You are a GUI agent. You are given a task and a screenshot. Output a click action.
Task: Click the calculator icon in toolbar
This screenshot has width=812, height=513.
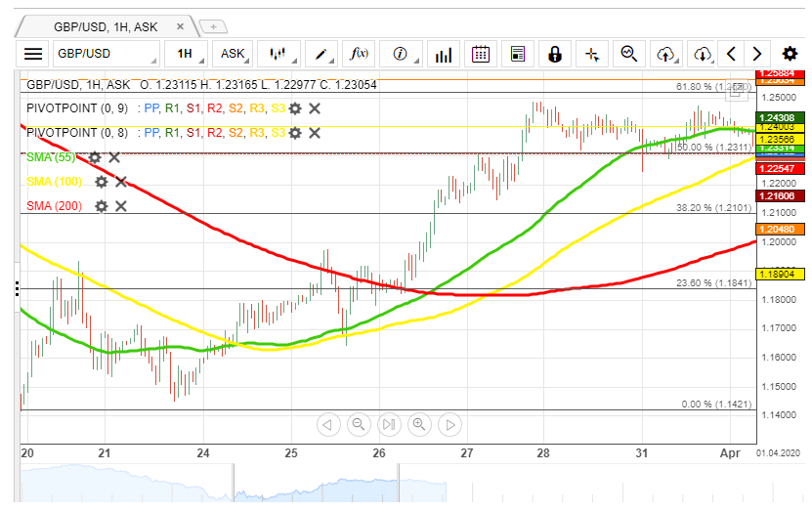tap(517, 54)
